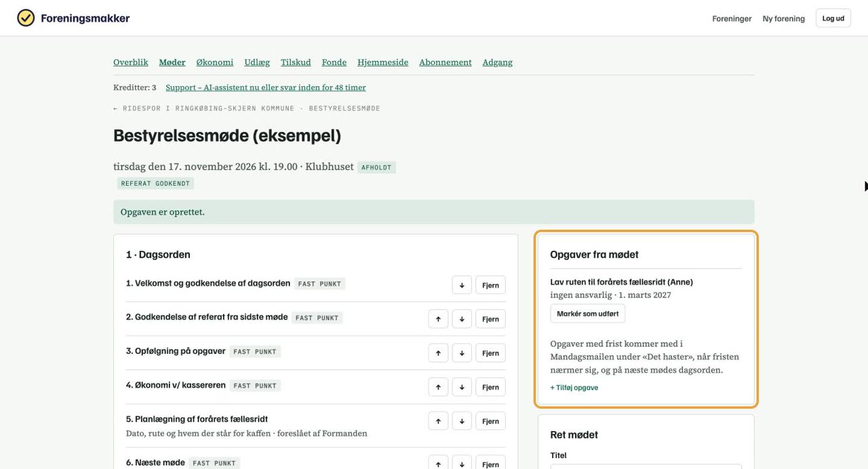Remove "Godkendelse af referat fra sidste møde" item
Screen dimensions: 868x469
pyautogui.click(x=490, y=319)
